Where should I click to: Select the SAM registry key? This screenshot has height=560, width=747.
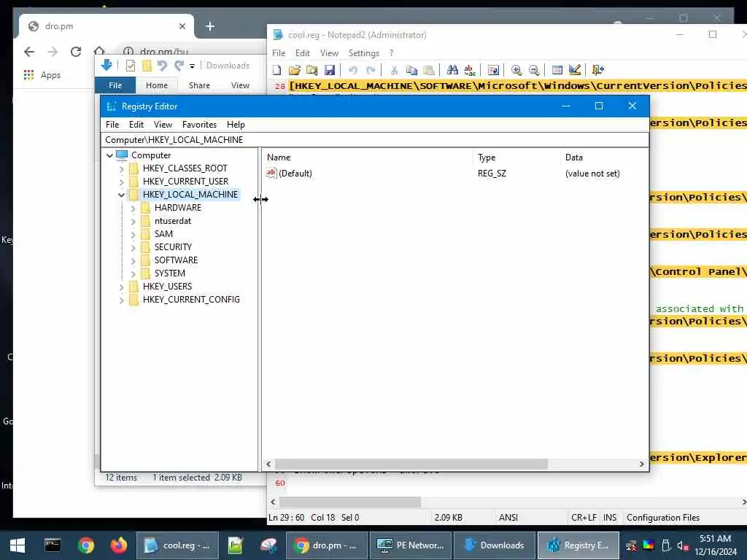coord(163,234)
